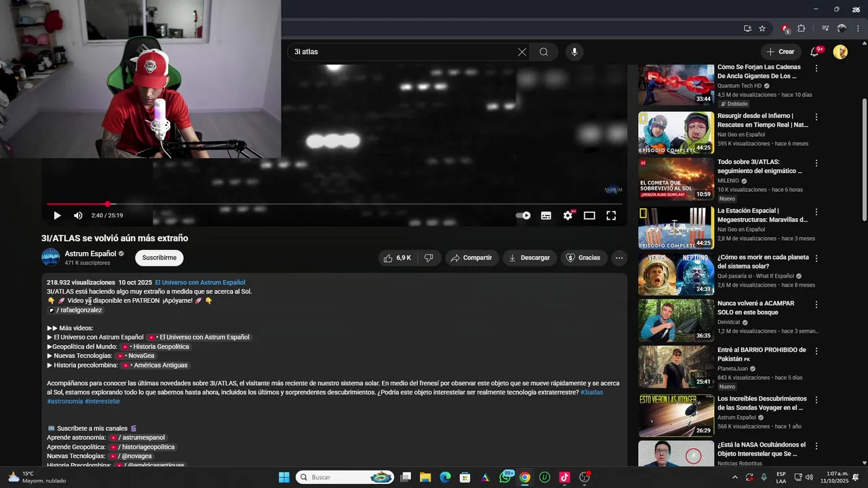Clear the search box text
Screen dimensions: 868x488
click(522, 52)
